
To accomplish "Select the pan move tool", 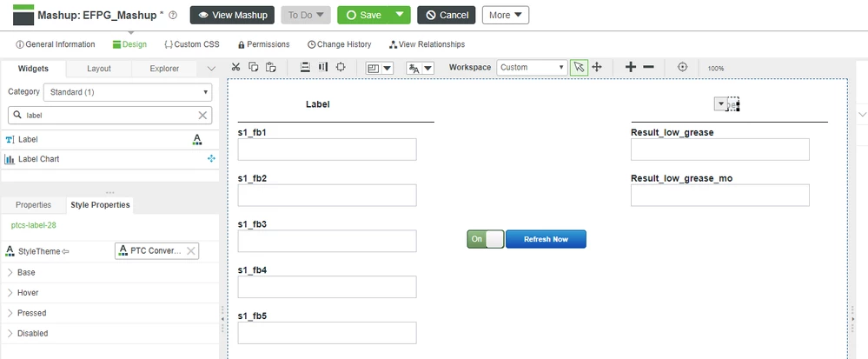I will tap(597, 67).
